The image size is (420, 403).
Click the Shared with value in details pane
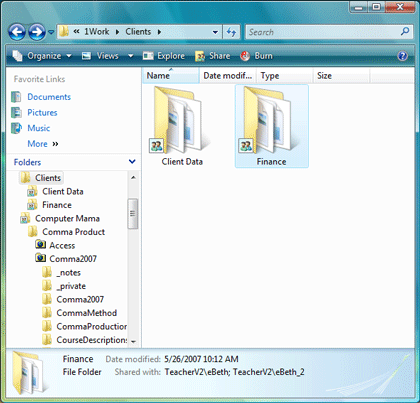click(x=234, y=372)
